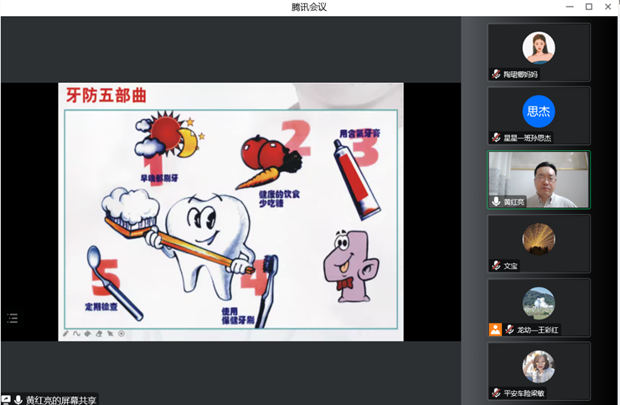620x405 pixels.
Task: Select 黄红亮's live video thumbnail
Action: (x=538, y=179)
